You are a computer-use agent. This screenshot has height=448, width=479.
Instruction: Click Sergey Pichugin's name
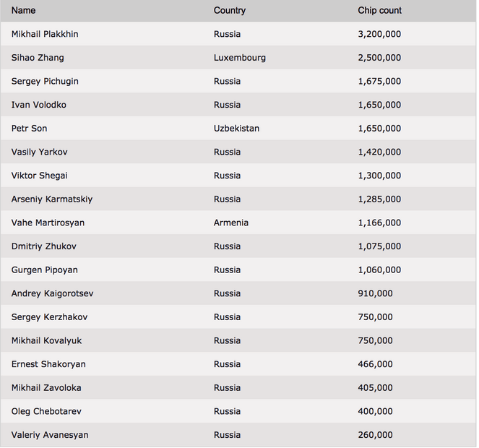click(45, 81)
